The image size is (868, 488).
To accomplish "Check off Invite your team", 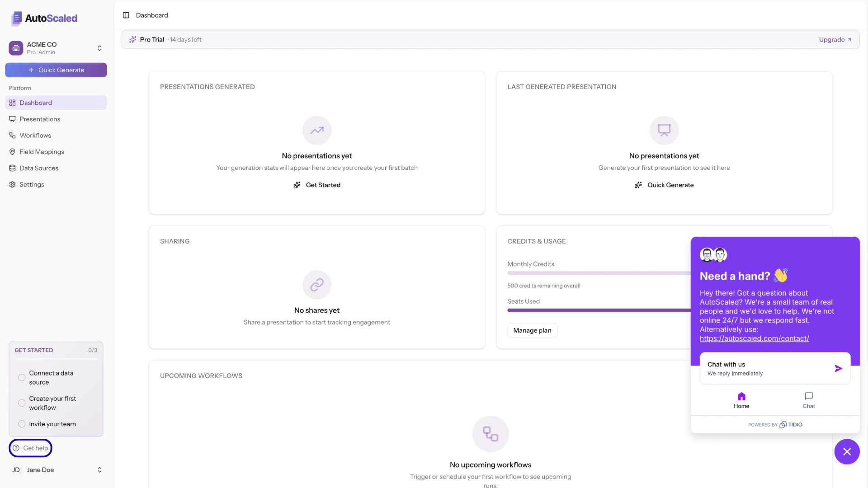I will (x=22, y=424).
